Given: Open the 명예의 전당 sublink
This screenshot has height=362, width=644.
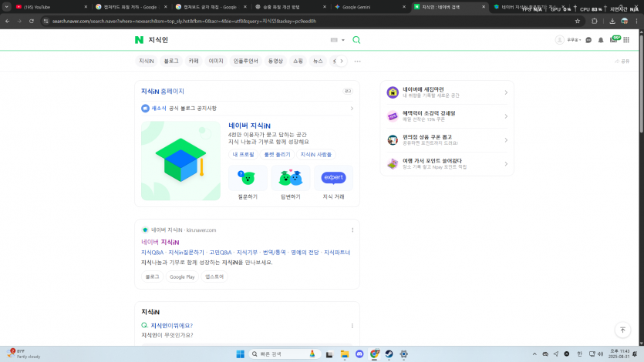Looking at the screenshot, I should click(x=305, y=253).
